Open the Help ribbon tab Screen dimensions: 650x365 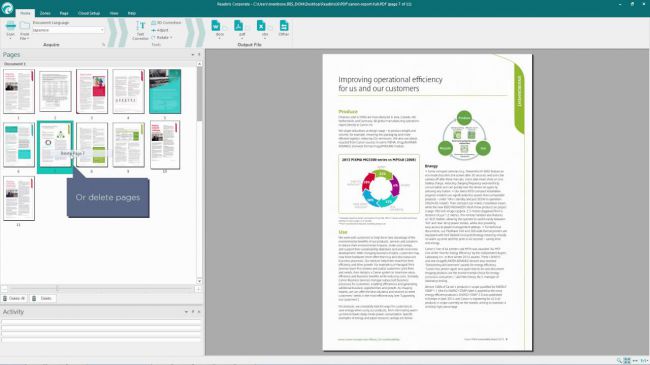coord(131,13)
